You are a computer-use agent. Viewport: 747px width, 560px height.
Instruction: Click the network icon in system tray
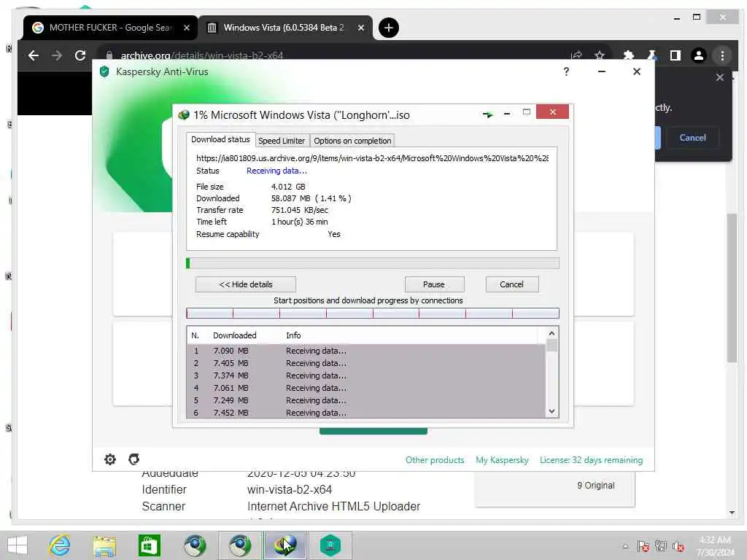pyautogui.click(x=661, y=545)
